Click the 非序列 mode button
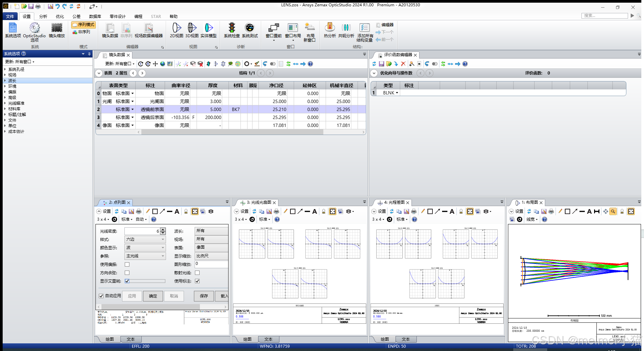The width and height of the screenshot is (644, 351). [81, 32]
